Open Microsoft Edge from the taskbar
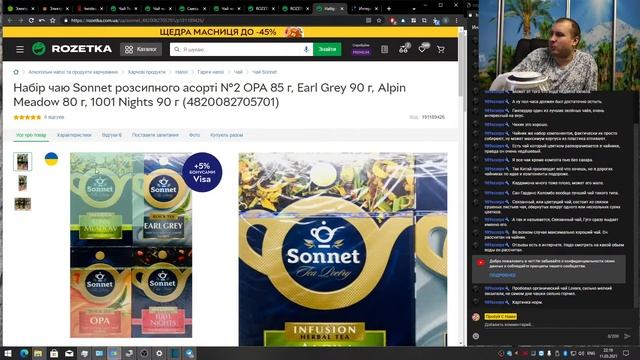 pyautogui.click(x=24, y=353)
